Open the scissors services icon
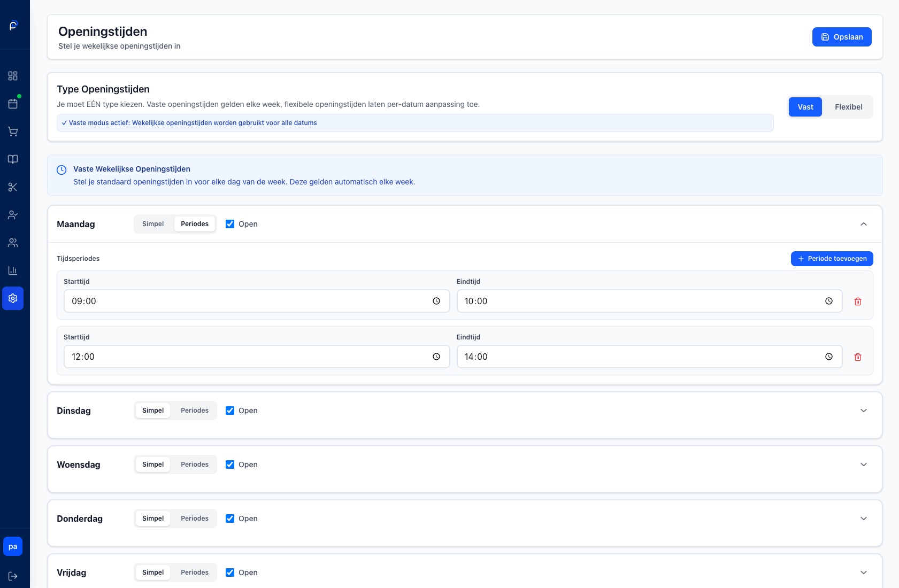 (13, 187)
